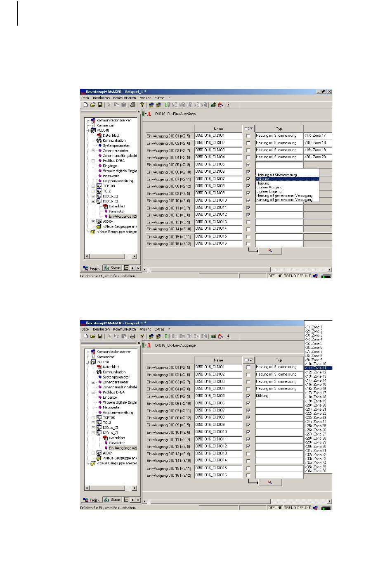This screenshot has height=566, width=392.
Task: Choose digitaler Ausgang in the Typ dropdown list
Action: pos(287,187)
